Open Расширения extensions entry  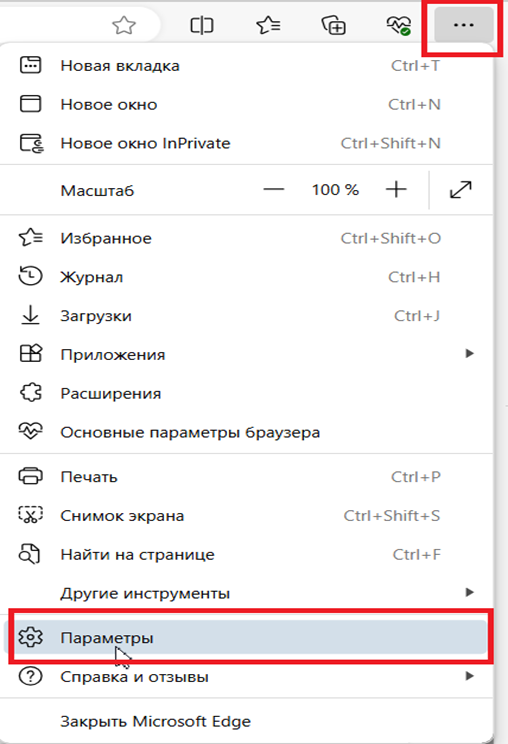click(x=247, y=393)
